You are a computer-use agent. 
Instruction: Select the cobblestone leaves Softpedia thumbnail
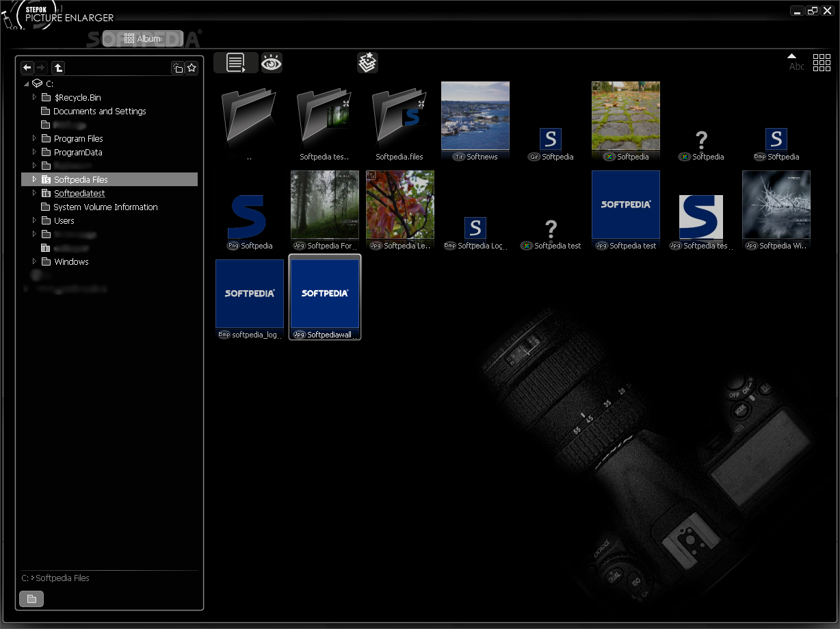pyautogui.click(x=626, y=116)
